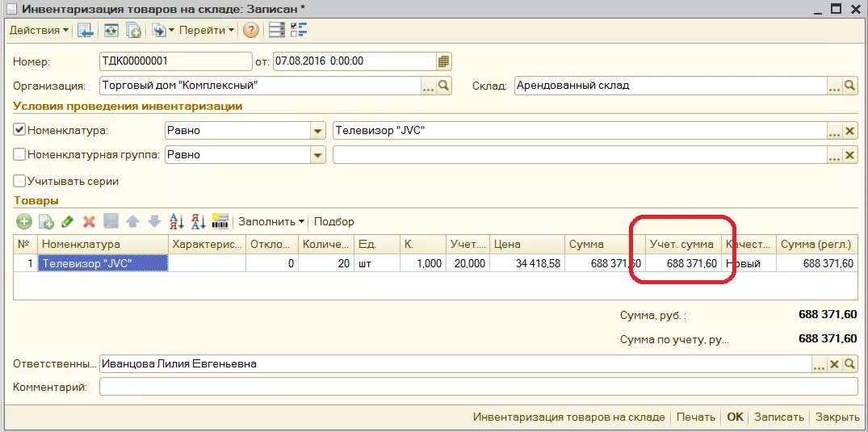Click the find-in-list toolbar icon
868x432 pixels.
[x=86, y=31]
